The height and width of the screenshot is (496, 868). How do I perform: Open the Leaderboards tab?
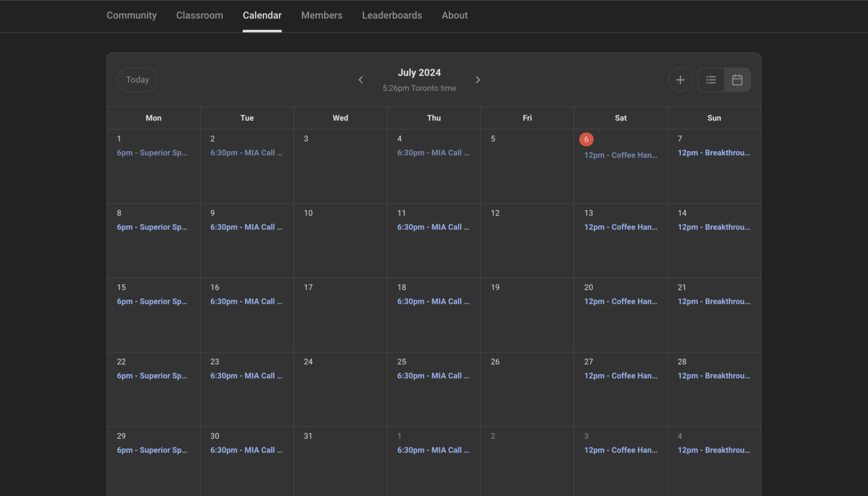click(x=392, y=16)
